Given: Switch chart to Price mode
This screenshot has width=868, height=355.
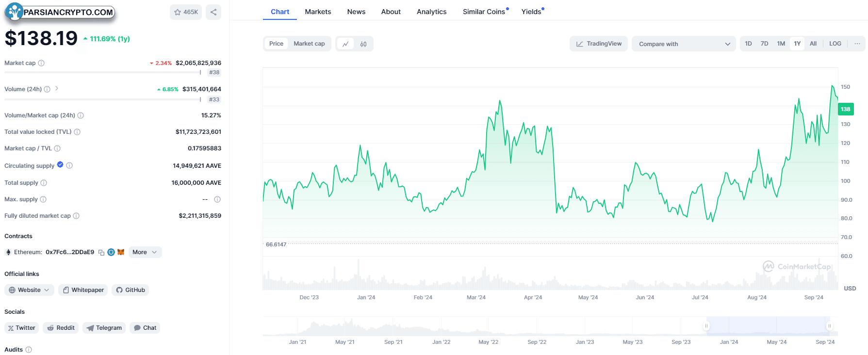Looking at the screenshot, I should [x=276, y=44].
